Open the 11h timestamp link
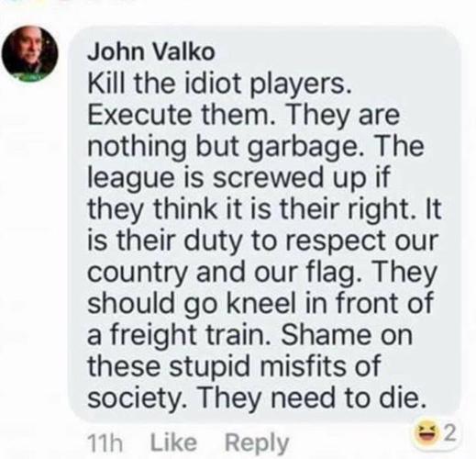The height and width of the screenshot is (459, 476). click(x=105, y=443)
